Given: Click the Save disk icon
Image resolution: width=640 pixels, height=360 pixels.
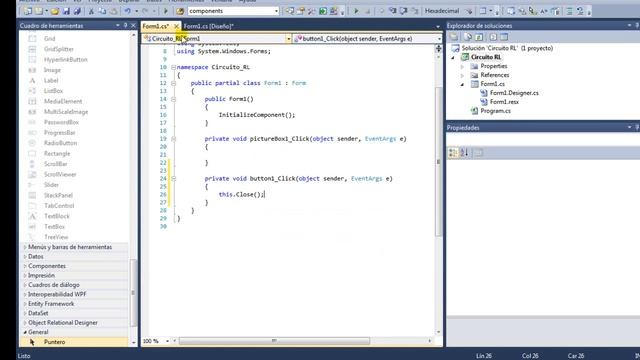Looking at the screenshot, I should click(x=66, y=11).
